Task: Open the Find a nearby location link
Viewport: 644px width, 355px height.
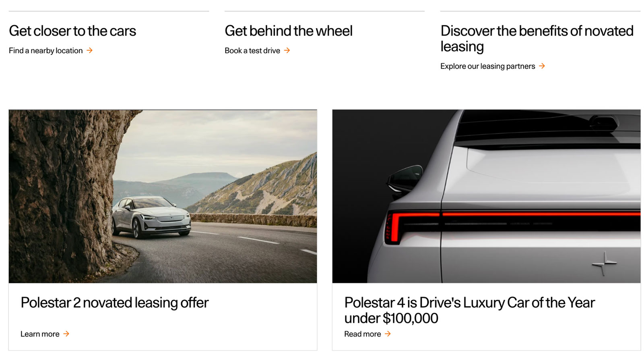Action: click(x=46, y=50)
